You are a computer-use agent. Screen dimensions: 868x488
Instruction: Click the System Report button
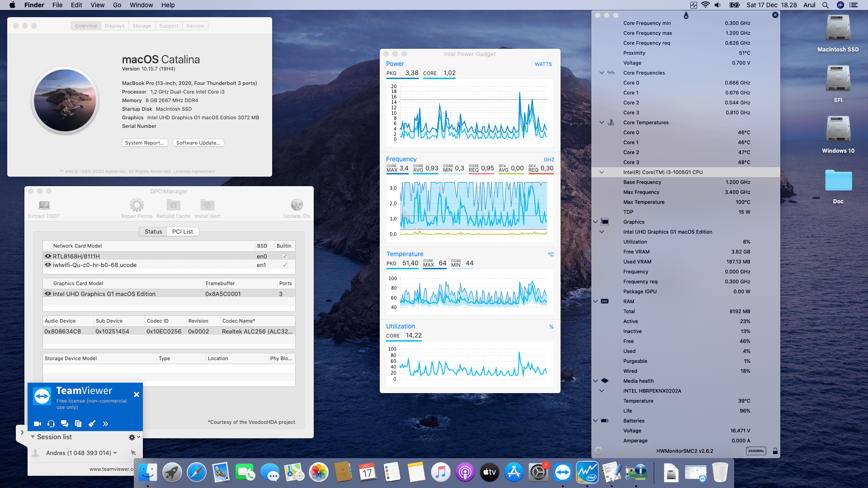pos(145,143)
